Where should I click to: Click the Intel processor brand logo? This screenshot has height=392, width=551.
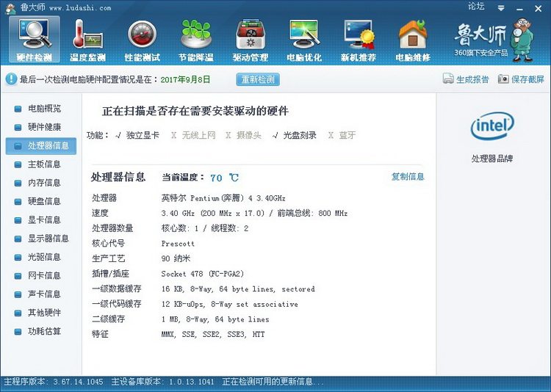(x=492, y=126)
